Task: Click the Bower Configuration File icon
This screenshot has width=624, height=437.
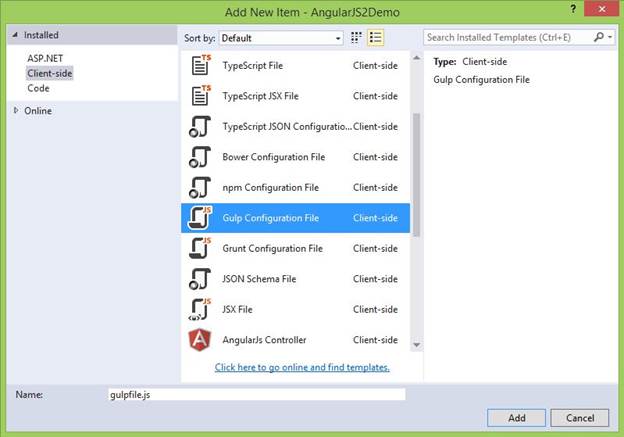Action: 200,157
